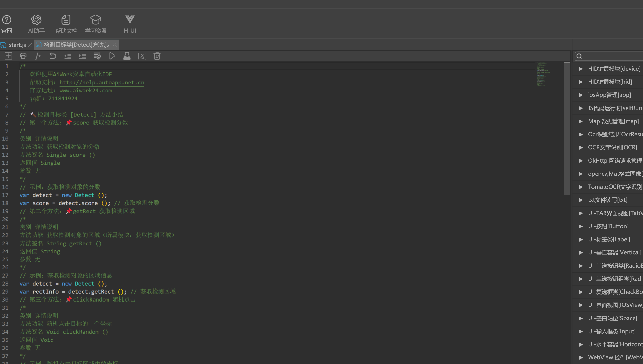Viewport: 643px width, 364px height.
Task: Decrease indent with the outdent icon
Action: click(68, 56)
